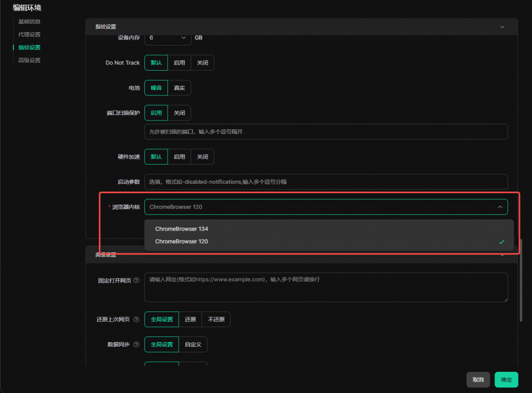Set 还原上次网页 to 全局设置
Image resolution: width=532 pixels, height=393 pixels.
[162, 319]
